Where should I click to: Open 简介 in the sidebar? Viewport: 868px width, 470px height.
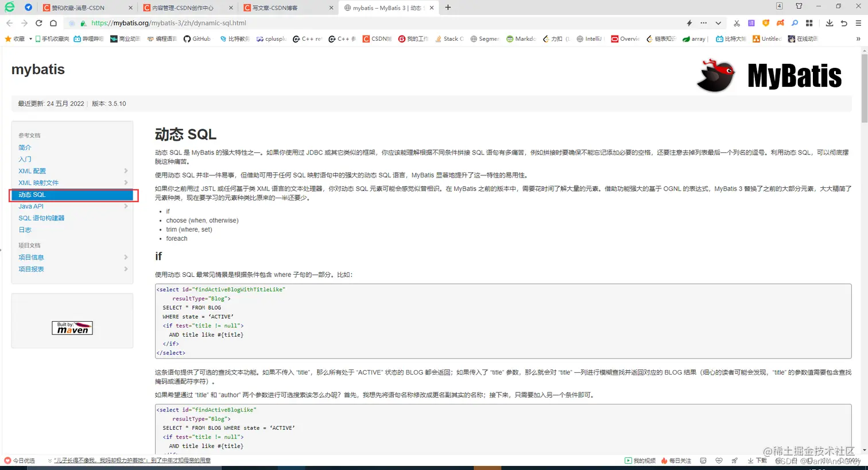(x=25, y=148)
